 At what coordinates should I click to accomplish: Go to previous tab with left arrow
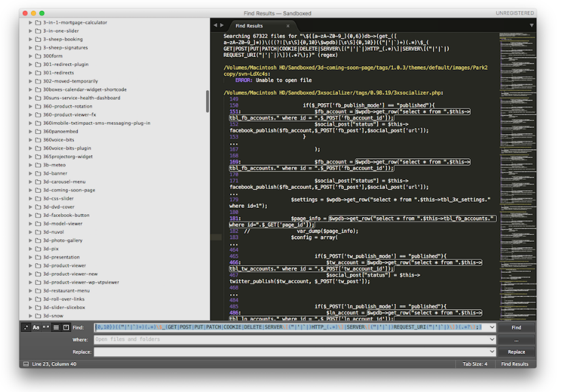click(x=216, y=25)
